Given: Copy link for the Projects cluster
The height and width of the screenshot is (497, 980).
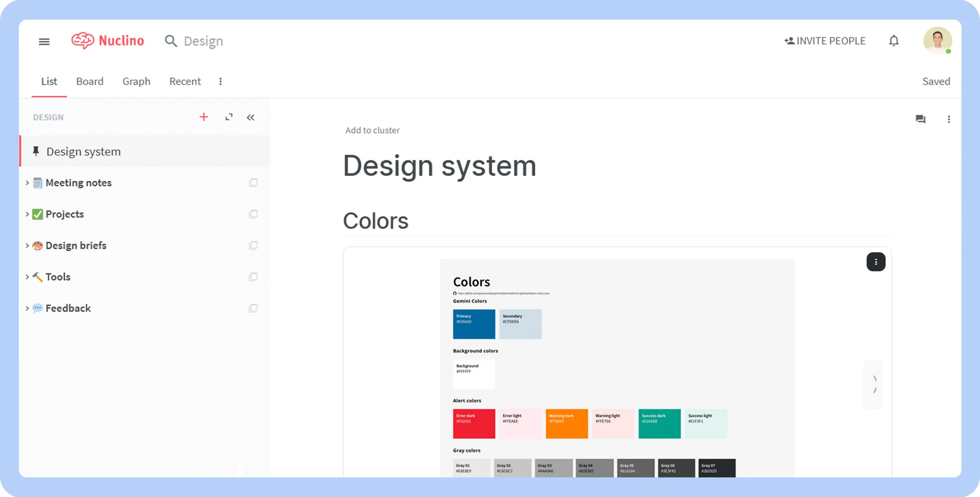Looking at the screenshot, I should [253, 214].
